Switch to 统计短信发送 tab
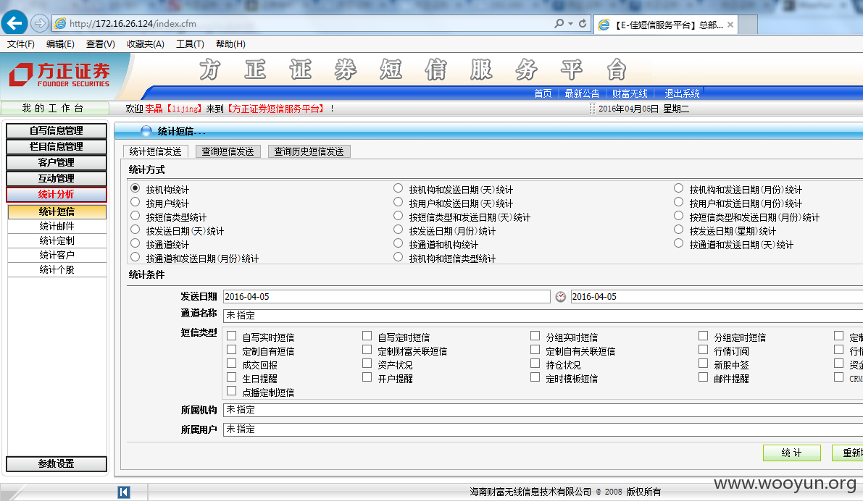 point(156,152)
